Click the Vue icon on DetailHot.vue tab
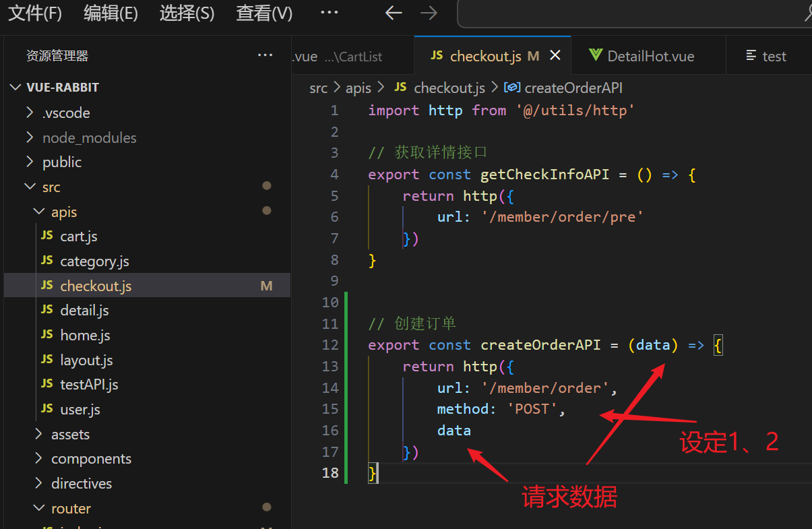 595,56
